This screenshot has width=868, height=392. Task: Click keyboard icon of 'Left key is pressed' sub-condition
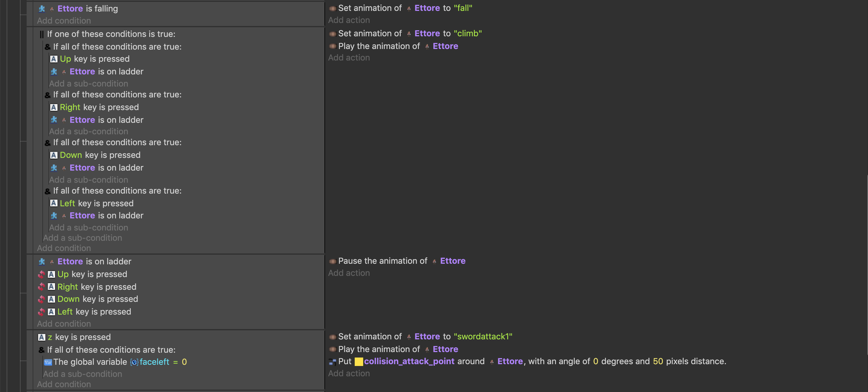[54, 203]
